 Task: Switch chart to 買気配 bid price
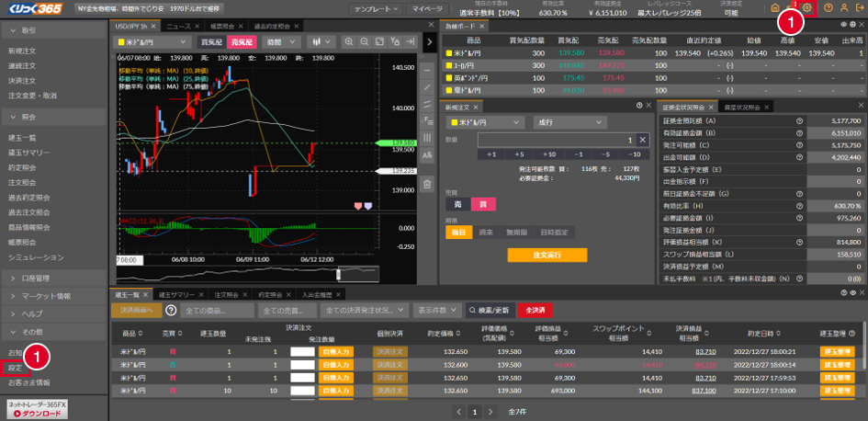pyautogui.click(x=211, y=41)
